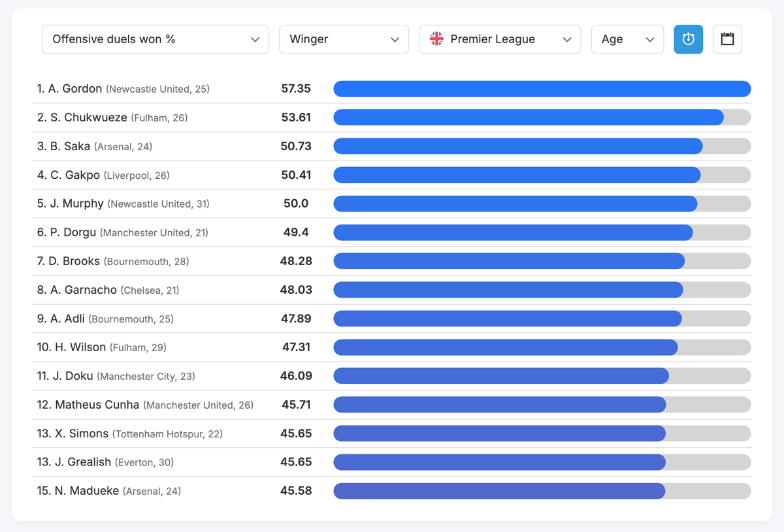
Task: Click C. Gakpo's value 50.41
Action: 296,175
